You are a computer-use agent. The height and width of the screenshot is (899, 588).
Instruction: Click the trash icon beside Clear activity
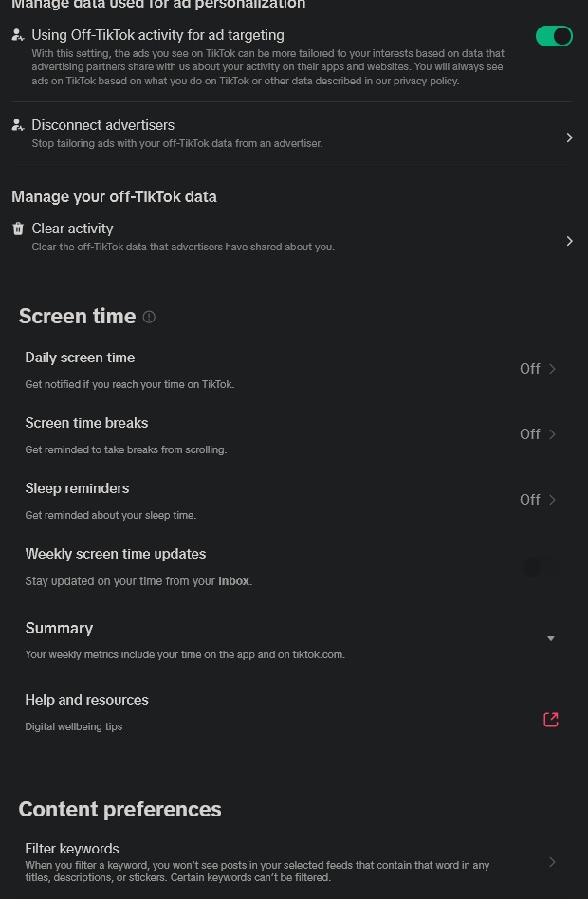point(18,229)
